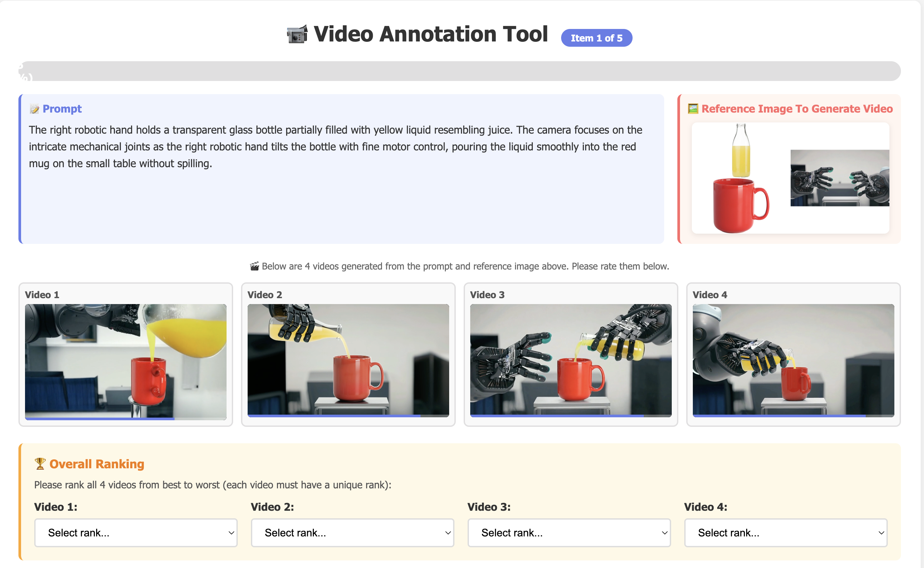This screenshot has height=568, width=924.
Task: Click the Reference Image To Generate Video heading
Action: 797,109
